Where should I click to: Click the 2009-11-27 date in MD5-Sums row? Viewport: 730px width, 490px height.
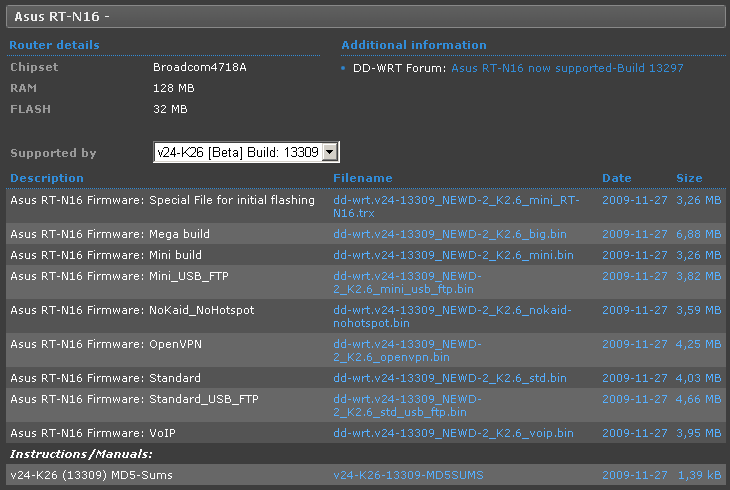635,475
